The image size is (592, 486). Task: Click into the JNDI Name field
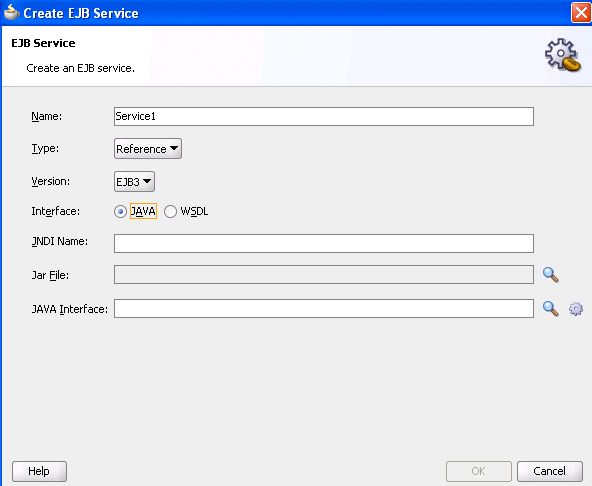(x=324, y=243)
